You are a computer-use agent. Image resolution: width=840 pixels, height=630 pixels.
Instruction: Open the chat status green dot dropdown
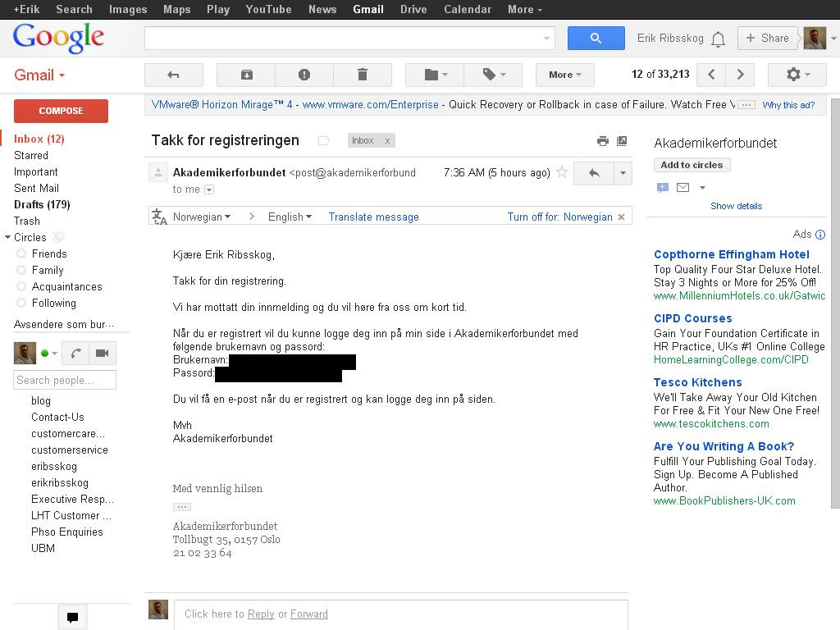point(48,353)
